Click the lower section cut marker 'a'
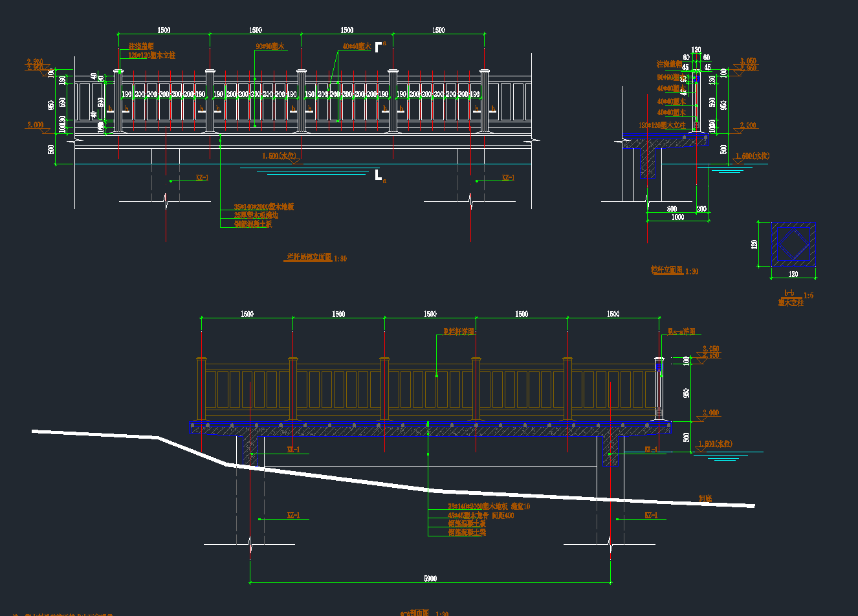Image resolution: width=858 pixels, height=616 pixels. tap(379, 175)
